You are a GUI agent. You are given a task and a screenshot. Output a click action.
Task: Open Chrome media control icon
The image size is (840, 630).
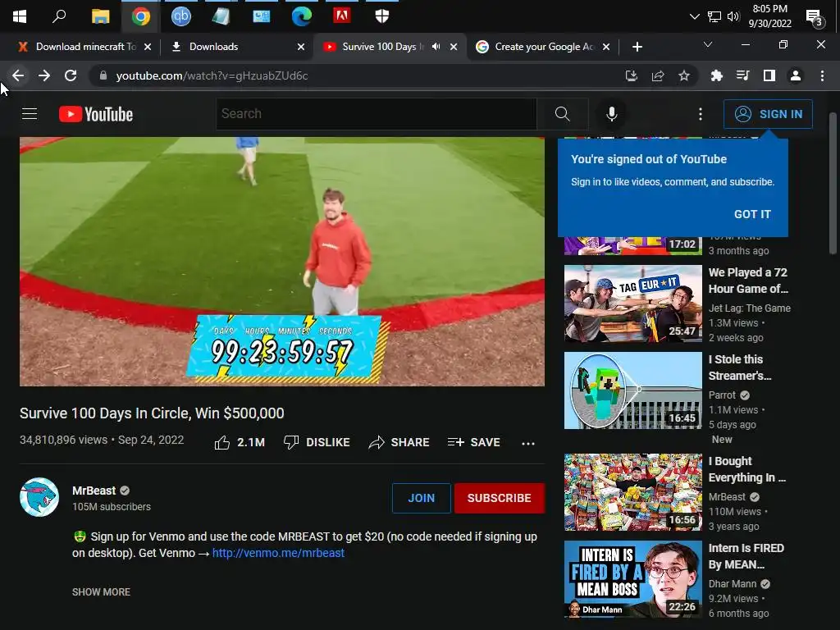742,75
